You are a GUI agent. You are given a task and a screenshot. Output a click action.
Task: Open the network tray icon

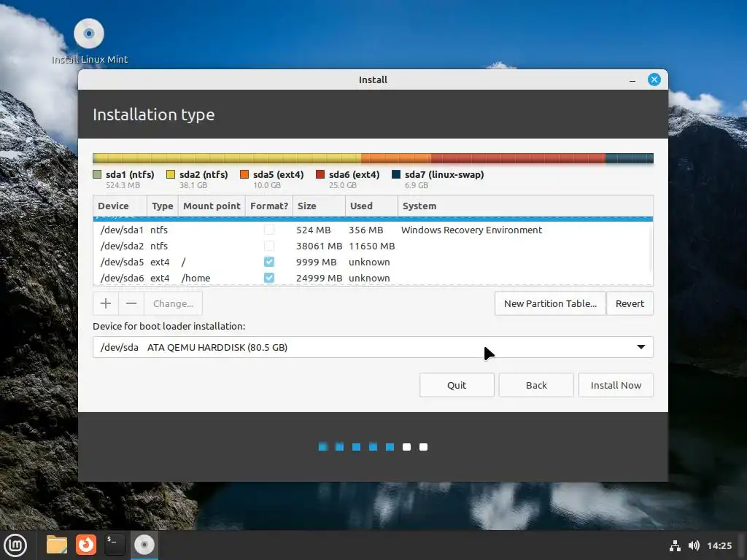tap(675, 545)
